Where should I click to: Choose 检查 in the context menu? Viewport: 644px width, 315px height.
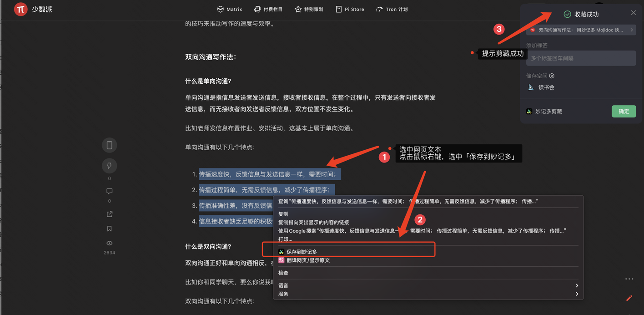(428, 273)
